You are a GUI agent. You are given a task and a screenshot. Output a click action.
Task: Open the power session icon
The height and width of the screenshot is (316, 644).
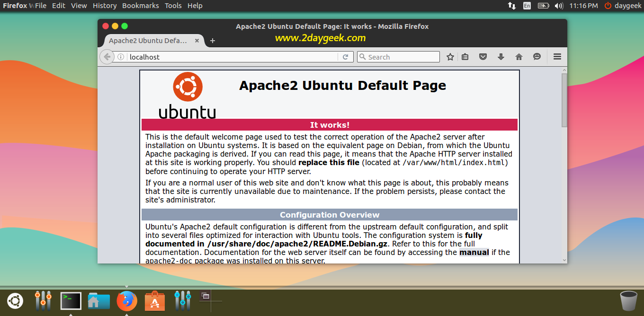point(608,6)
